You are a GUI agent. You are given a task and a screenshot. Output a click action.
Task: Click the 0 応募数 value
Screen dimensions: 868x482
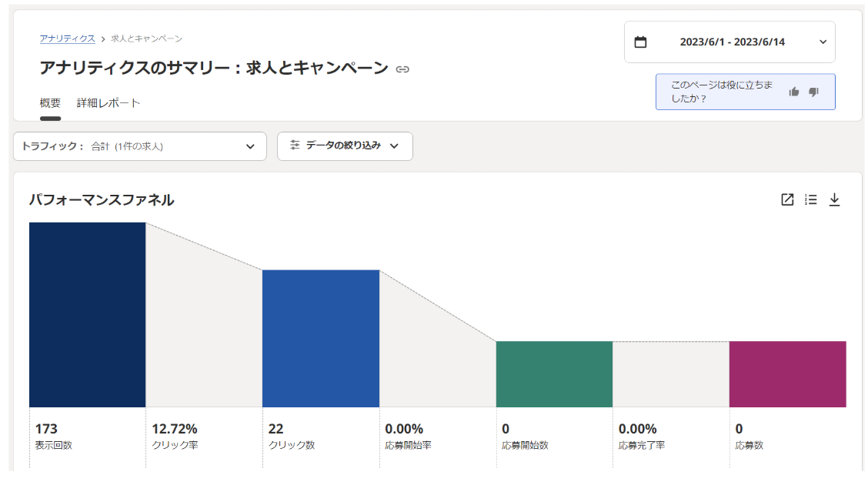click(739, 429)
